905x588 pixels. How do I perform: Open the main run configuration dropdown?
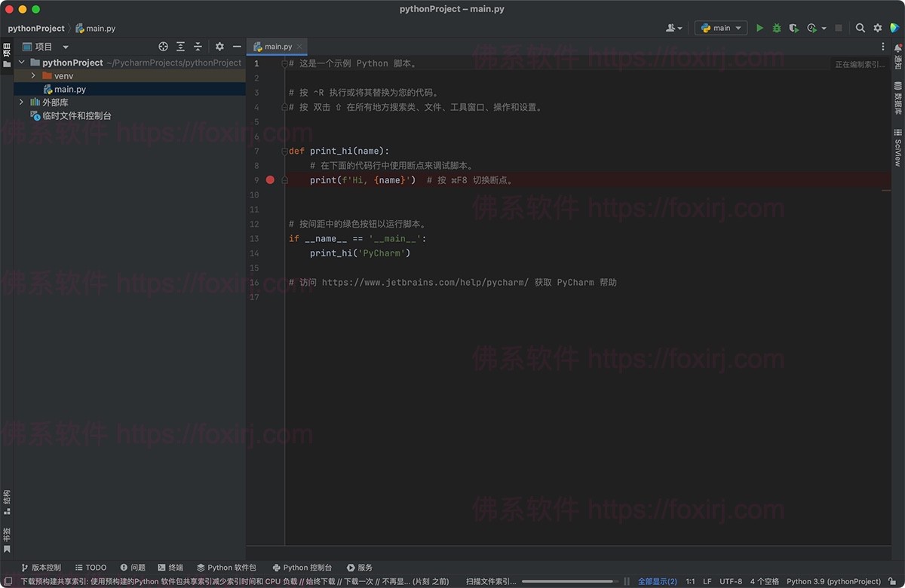(720, 28)
